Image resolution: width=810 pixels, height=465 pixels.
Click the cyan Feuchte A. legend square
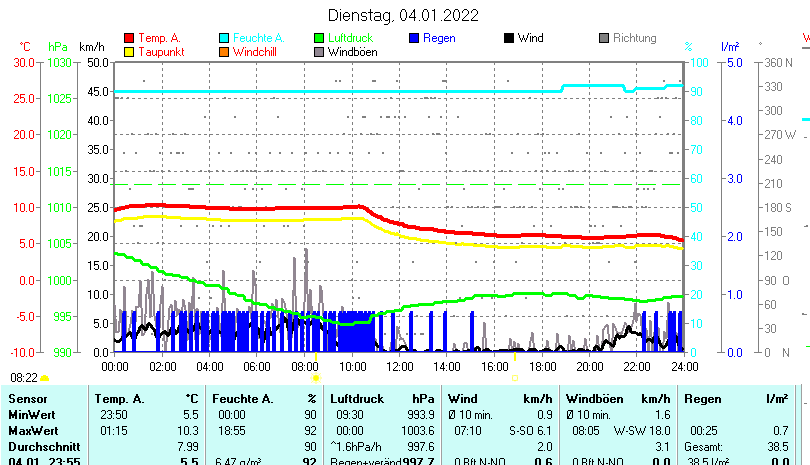click(225, 38)
